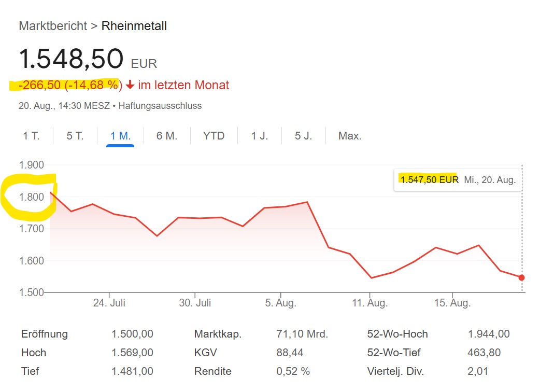The width and height of the screenshot is (540, 392).
Task: Click the 5. Aug. axis label
Action: pyautogui.click(x=281, y=303)
